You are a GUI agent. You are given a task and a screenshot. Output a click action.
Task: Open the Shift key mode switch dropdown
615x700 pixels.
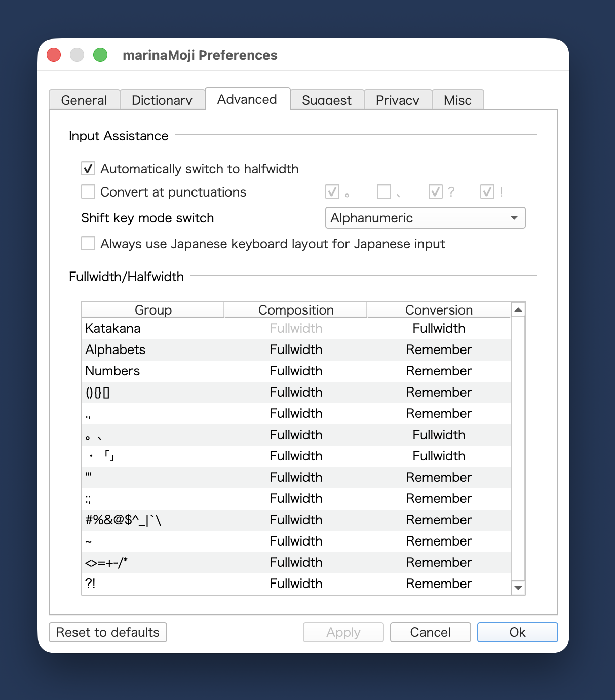(425, 218)
